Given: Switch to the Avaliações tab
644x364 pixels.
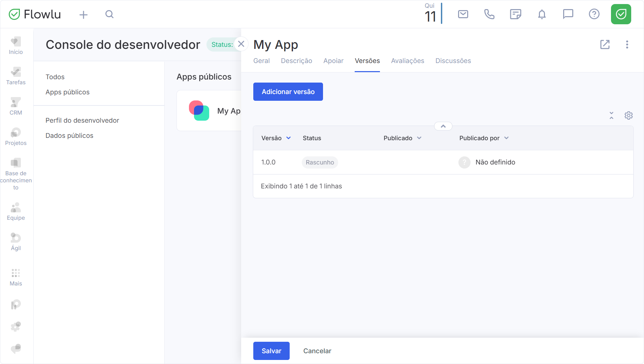Looking at the screenshot, I should pyautogui.click(x=408, y=61).
